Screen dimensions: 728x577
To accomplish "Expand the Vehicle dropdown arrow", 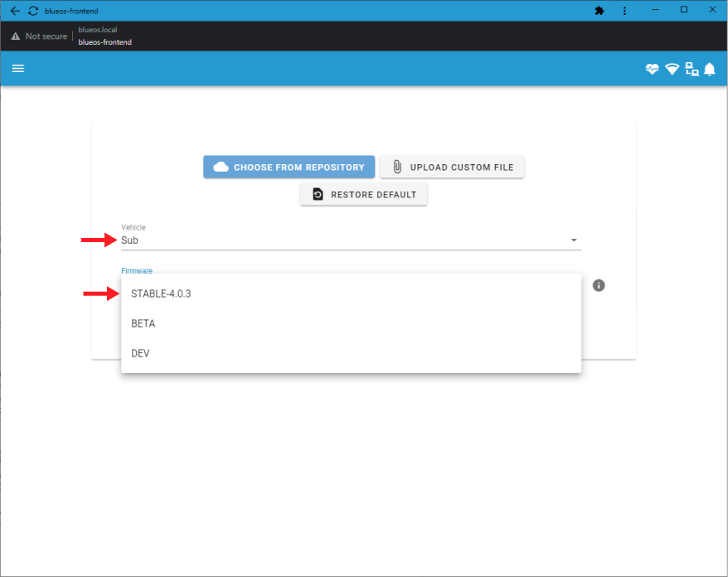I will (x=573, y=240).
